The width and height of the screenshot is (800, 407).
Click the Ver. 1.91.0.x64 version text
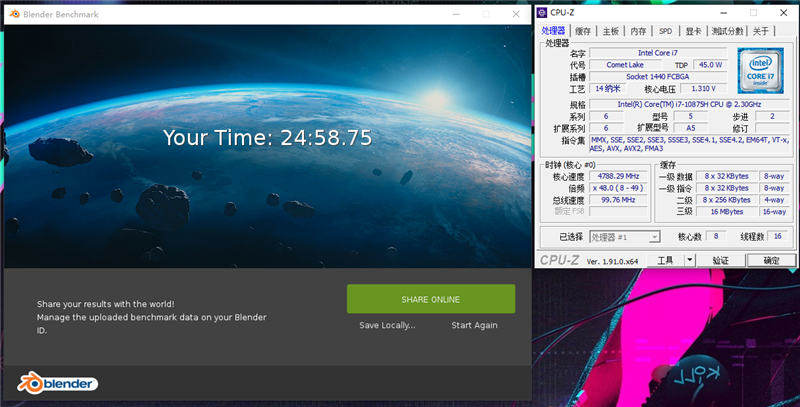pos(612,261)
